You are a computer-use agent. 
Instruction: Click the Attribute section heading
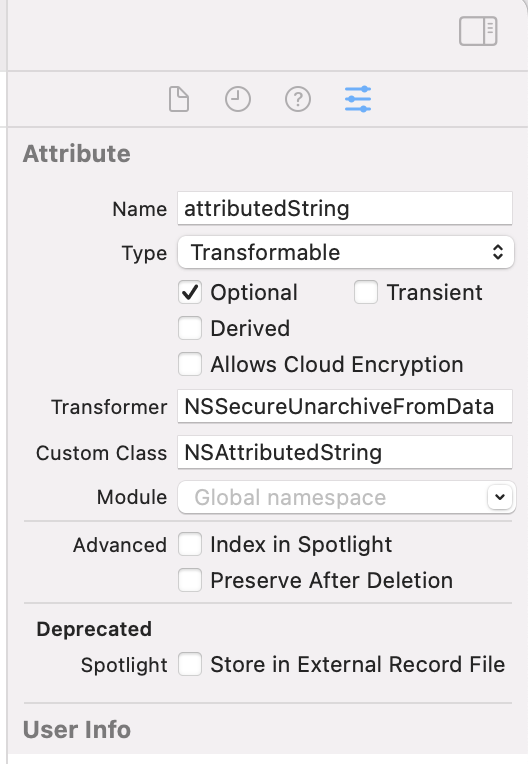point(76,154)
